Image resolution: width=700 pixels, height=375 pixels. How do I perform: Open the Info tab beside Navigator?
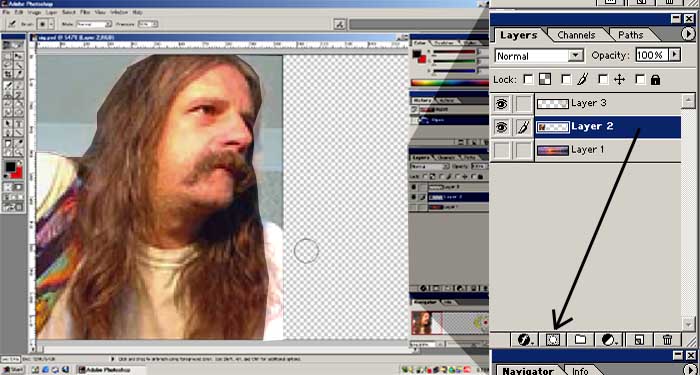580,371
